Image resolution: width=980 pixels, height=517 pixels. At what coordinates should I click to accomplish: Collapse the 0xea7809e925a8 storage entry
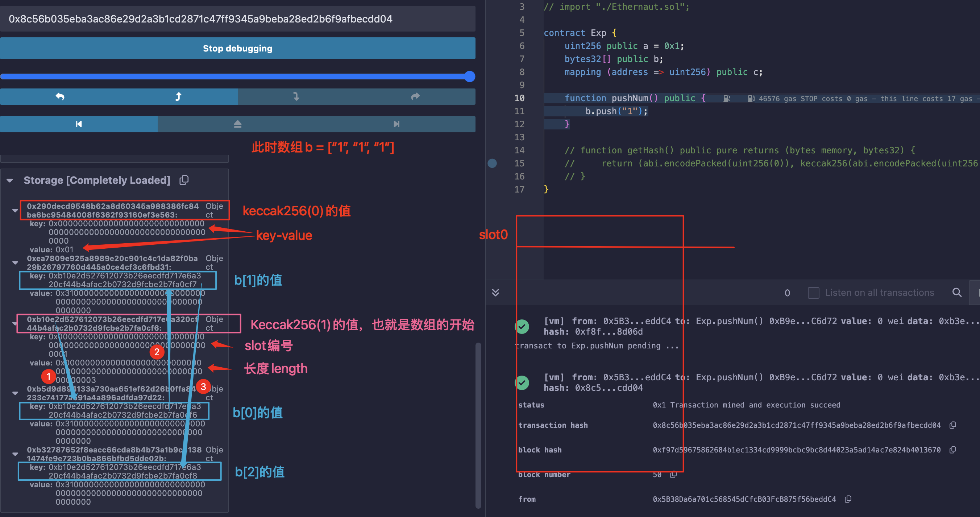15,263
